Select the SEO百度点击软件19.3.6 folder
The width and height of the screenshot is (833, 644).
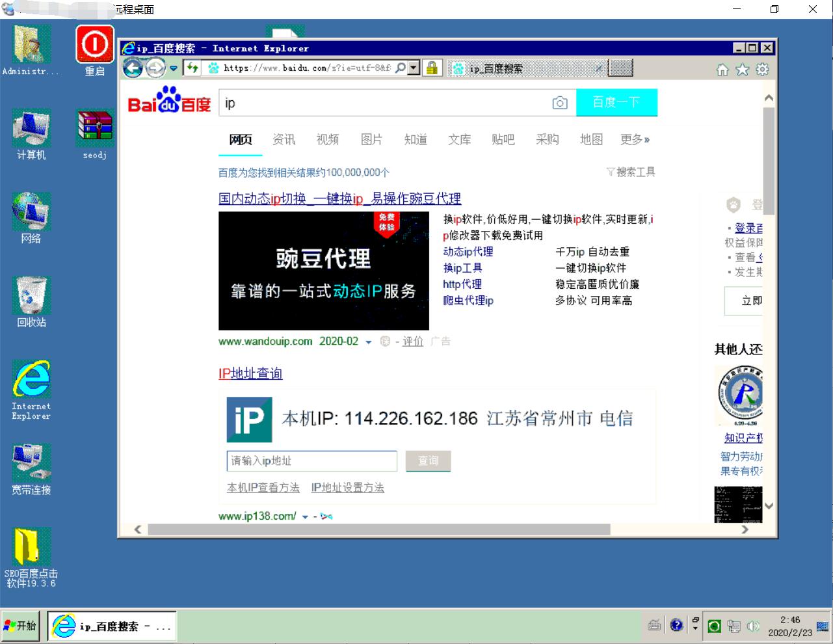[31, 558]
